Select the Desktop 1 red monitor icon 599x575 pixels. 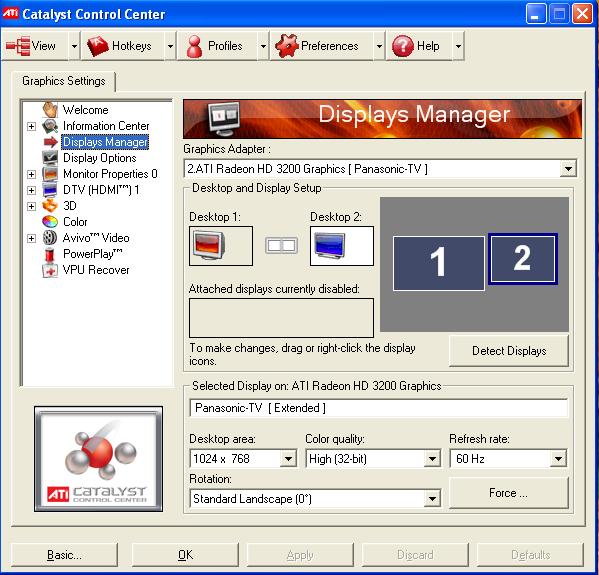[209, 245]
